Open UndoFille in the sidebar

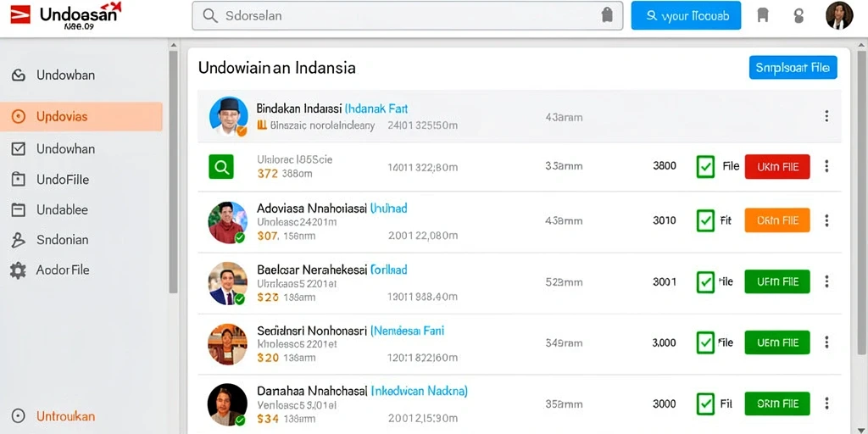click(63, 180)
